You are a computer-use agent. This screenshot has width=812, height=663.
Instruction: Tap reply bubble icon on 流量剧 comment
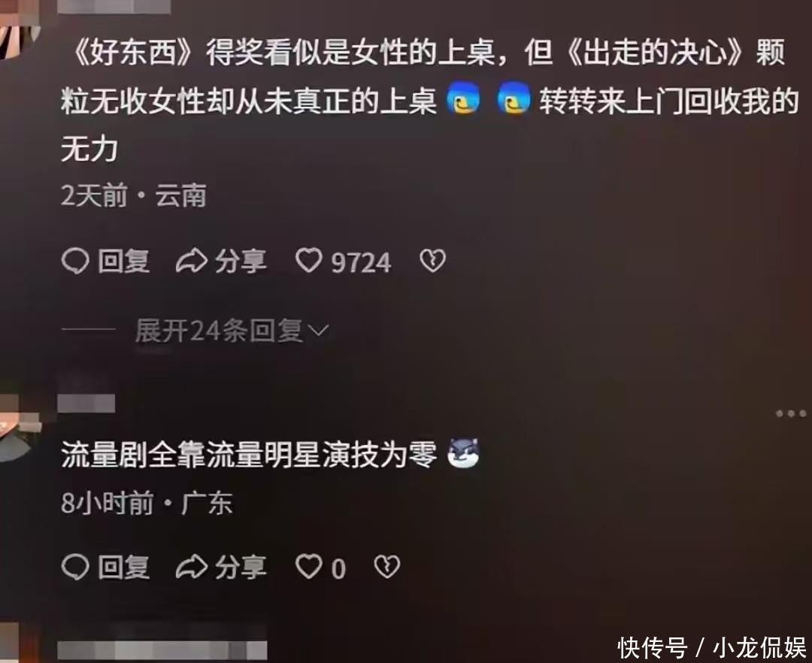coord(76,567)
